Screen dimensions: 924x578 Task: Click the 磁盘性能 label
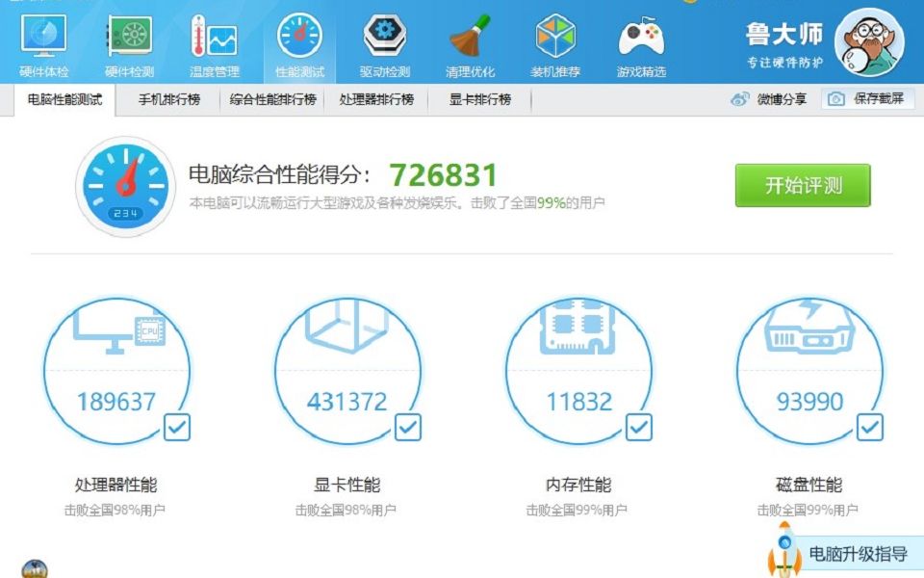(809, 485)
